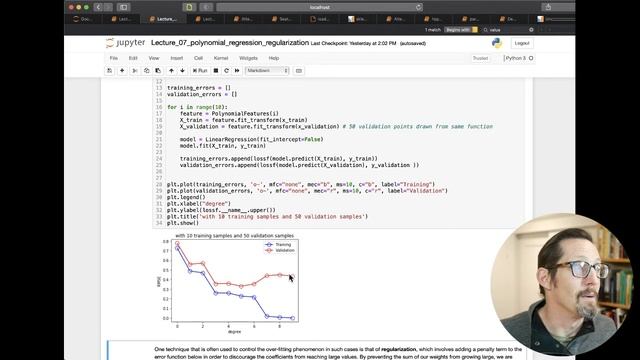Rename notebook by clicking its title

pyautogui.click(x=230, y=43)
